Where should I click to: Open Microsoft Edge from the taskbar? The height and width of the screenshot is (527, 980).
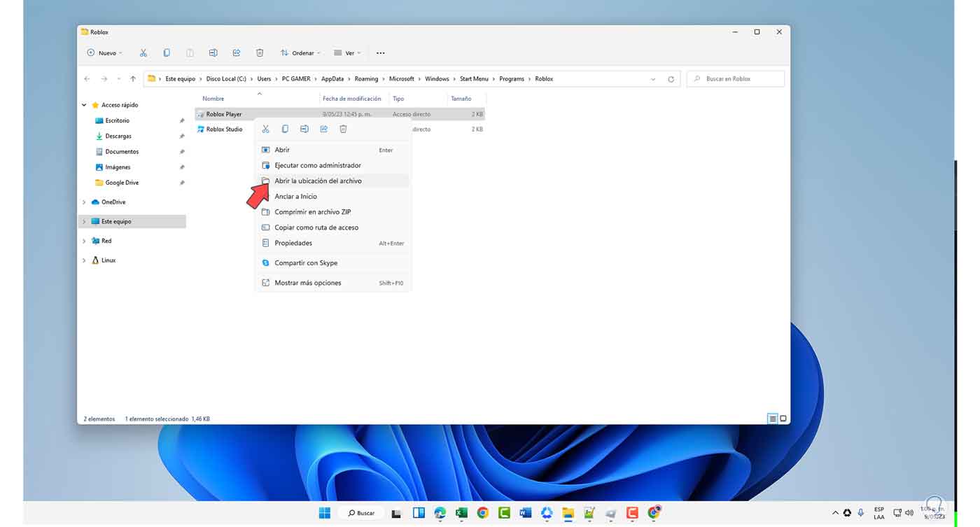440,513
